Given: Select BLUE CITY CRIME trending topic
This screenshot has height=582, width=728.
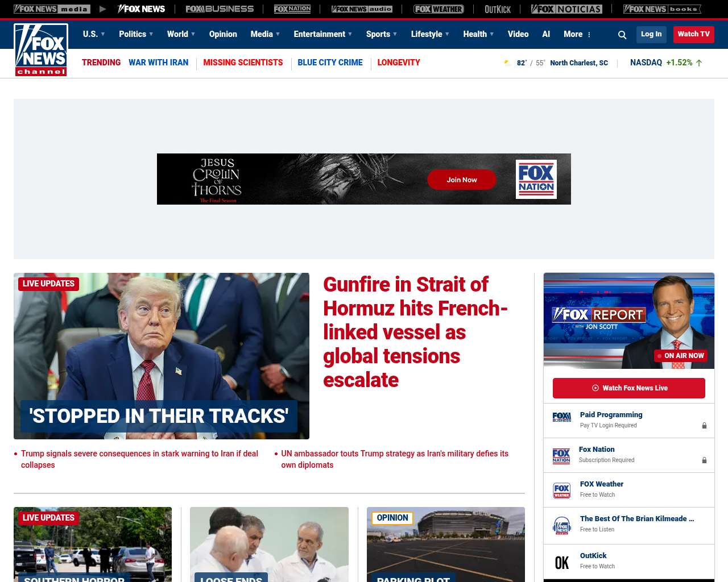Looking at the screenshot, I should point(330,63).
